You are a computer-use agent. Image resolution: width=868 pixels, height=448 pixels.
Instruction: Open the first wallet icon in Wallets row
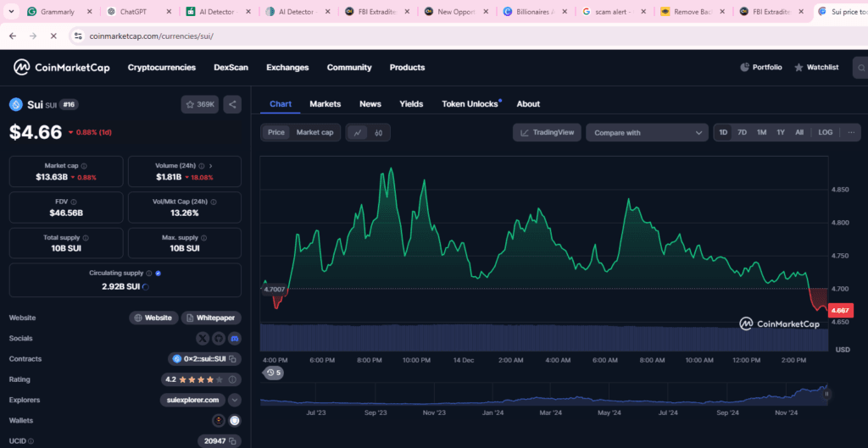[x=219, y=420]
